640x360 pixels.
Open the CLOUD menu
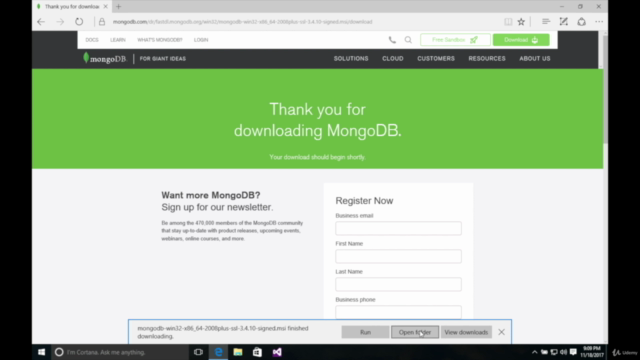[393, 58]
